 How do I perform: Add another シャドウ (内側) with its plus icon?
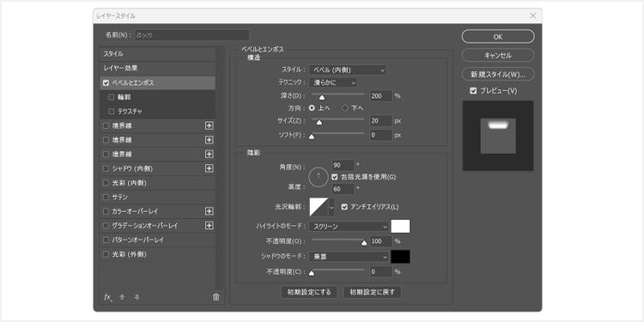209,168
